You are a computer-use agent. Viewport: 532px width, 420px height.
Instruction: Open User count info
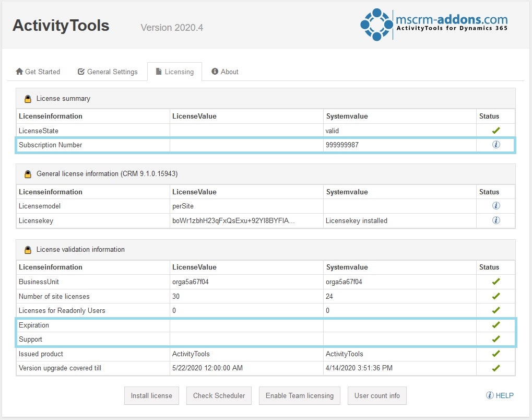pyautogui.click(x=377, y=395)
